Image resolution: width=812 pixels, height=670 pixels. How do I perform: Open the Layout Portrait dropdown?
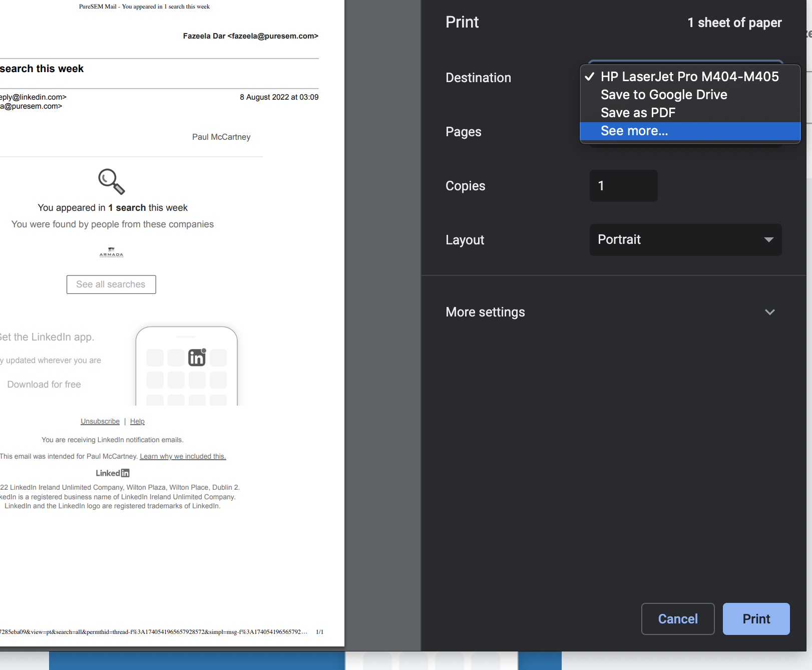685,239
